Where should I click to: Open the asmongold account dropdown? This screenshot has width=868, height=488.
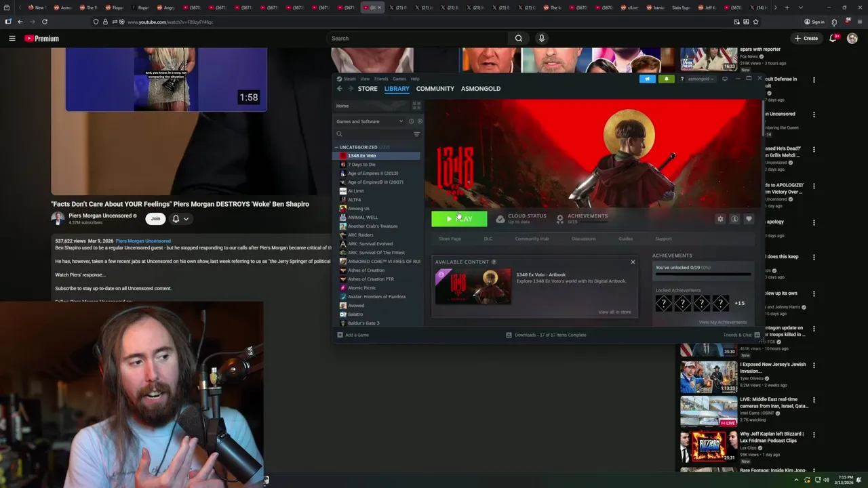pos(701,79)
